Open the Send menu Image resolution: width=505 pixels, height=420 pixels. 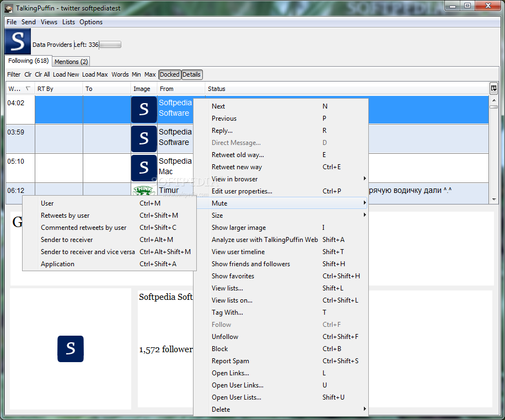point(29,22)
